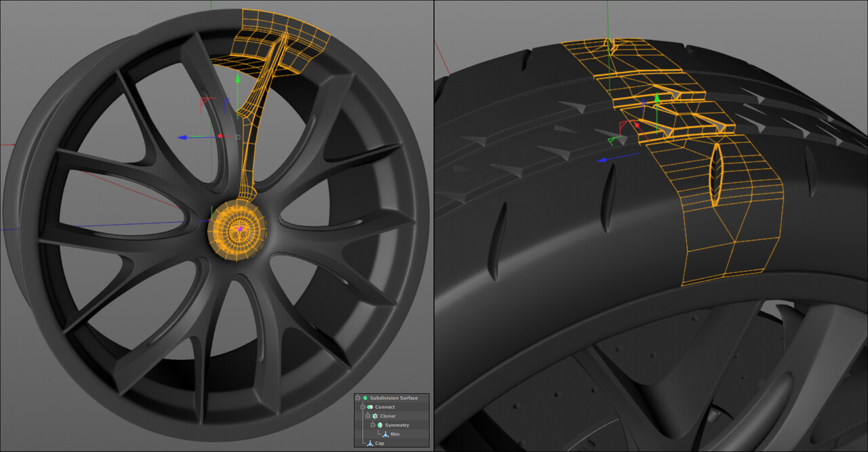Collapse the Cloner object hierarchy node

368,416
